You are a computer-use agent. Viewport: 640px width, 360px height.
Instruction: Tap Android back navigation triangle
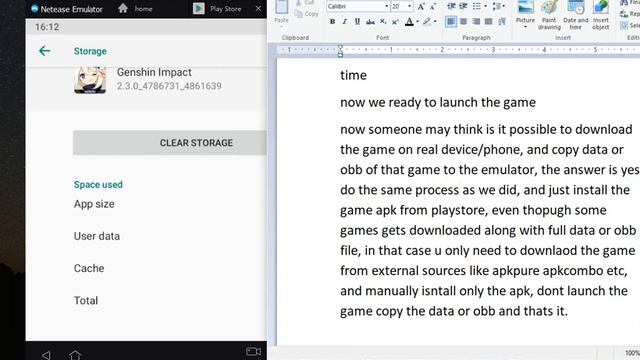[x=46, y=355]
